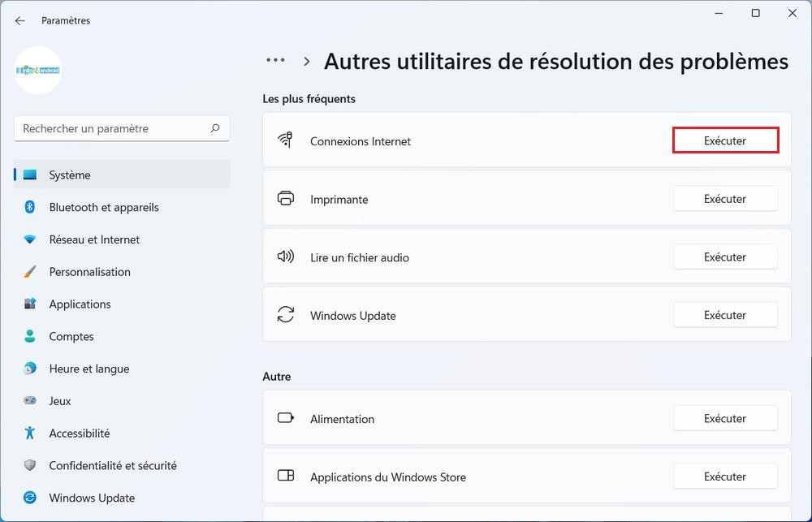812x522 pixels.
Task: Click Applications du Windows Store label
Action: (388, 477)
